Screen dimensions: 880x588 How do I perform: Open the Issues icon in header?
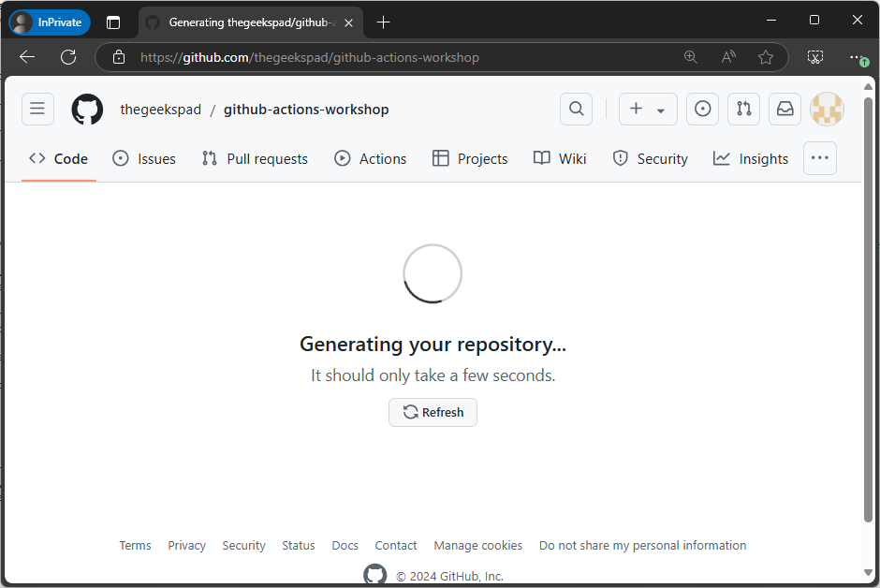pyautogui.click(x=702, y=109)
